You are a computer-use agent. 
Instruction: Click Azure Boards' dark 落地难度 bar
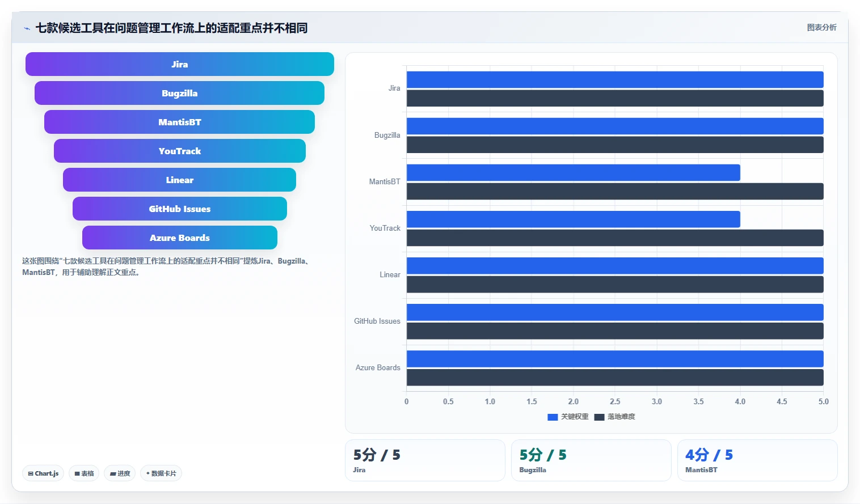(615, 377)
